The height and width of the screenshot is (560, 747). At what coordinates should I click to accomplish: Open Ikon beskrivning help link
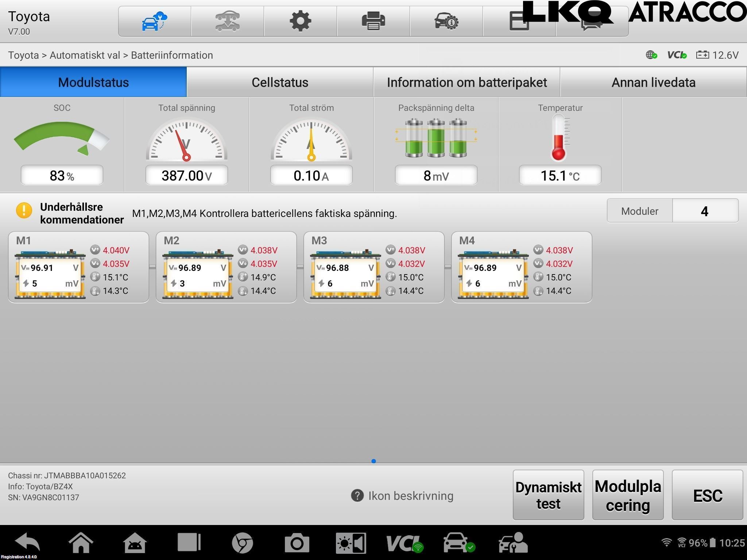402,495
